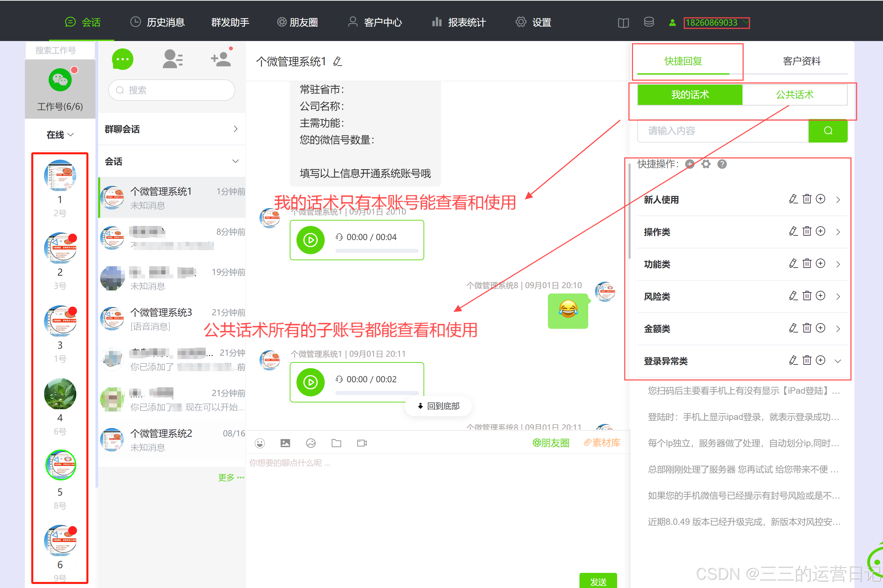Open the add friend icon with red dot
This screenshot has height=588, width=883.
click(221, 59)
